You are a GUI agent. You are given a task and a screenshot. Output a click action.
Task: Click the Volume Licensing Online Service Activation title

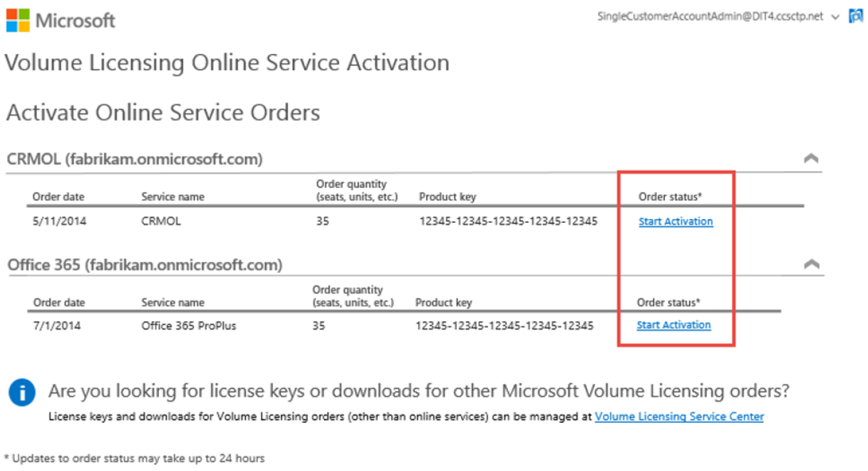click(228, 63)
